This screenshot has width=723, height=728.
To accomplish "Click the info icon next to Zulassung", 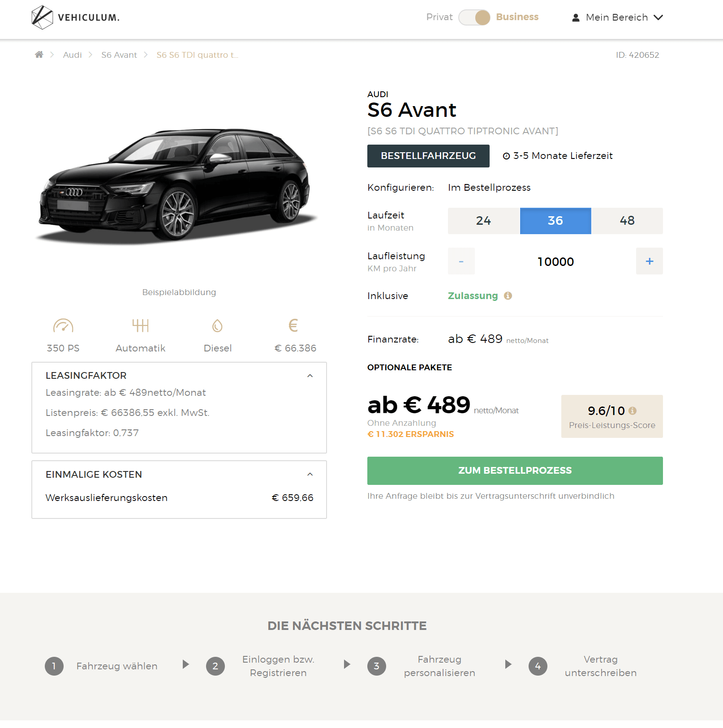I will (508, 296).
